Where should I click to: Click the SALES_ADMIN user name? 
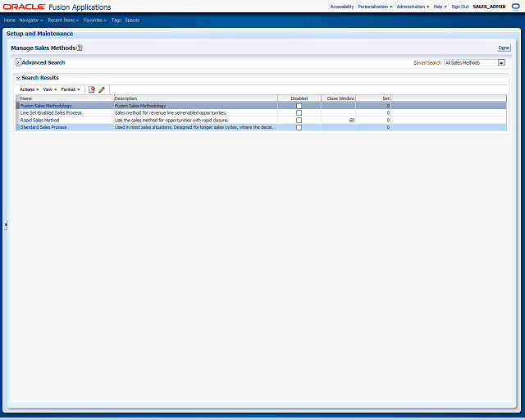coord(489,7)
